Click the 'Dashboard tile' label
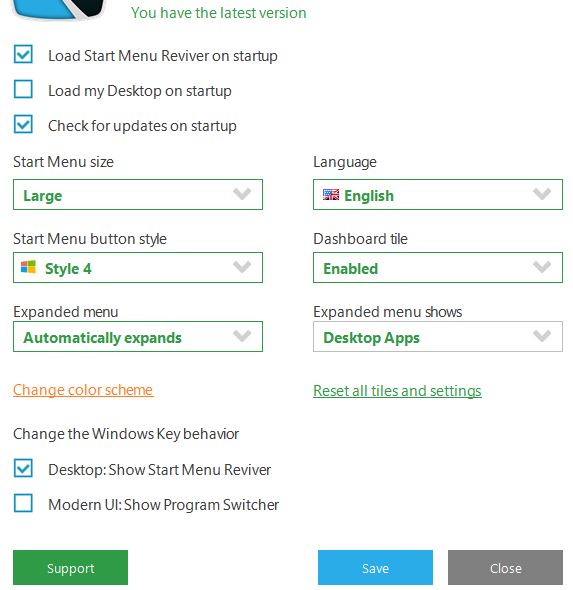 pos(360,239)
